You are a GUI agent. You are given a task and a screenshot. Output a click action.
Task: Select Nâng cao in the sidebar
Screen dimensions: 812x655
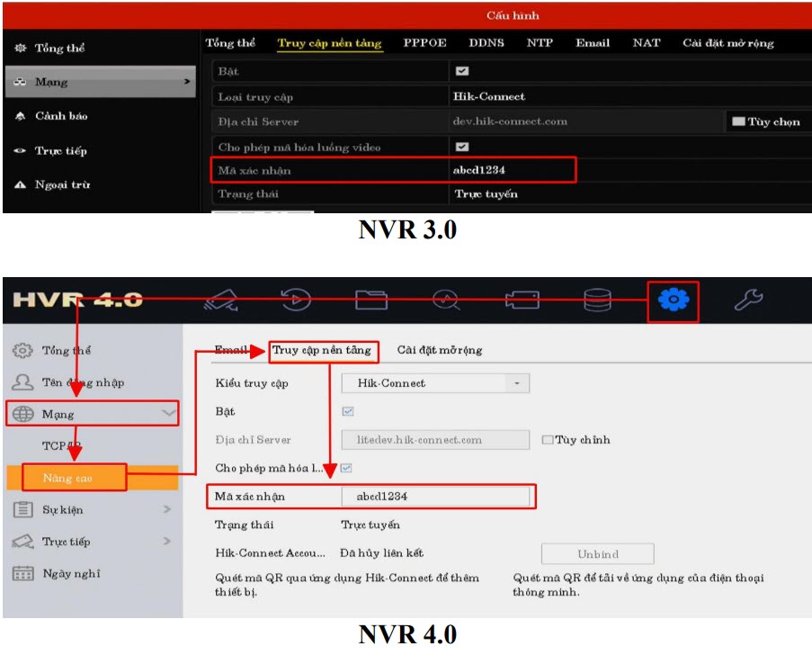(68, 478)
